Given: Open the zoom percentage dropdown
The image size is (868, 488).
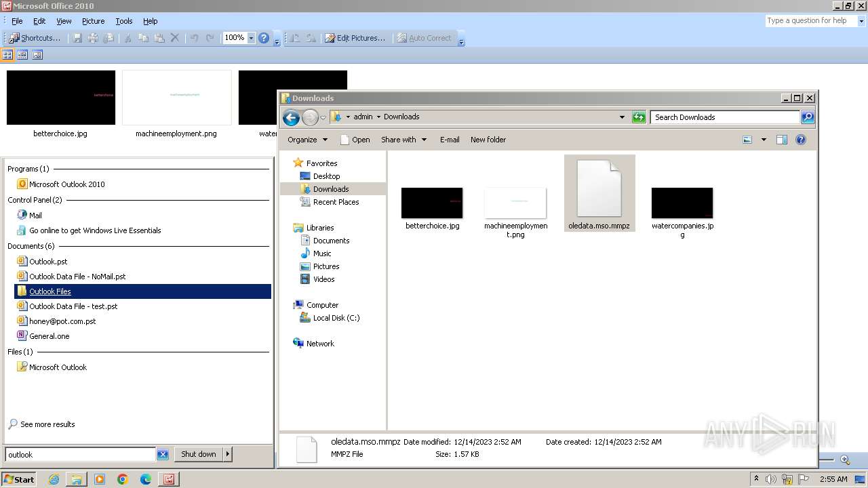Looking at the screenshot, I should point(251,38).
